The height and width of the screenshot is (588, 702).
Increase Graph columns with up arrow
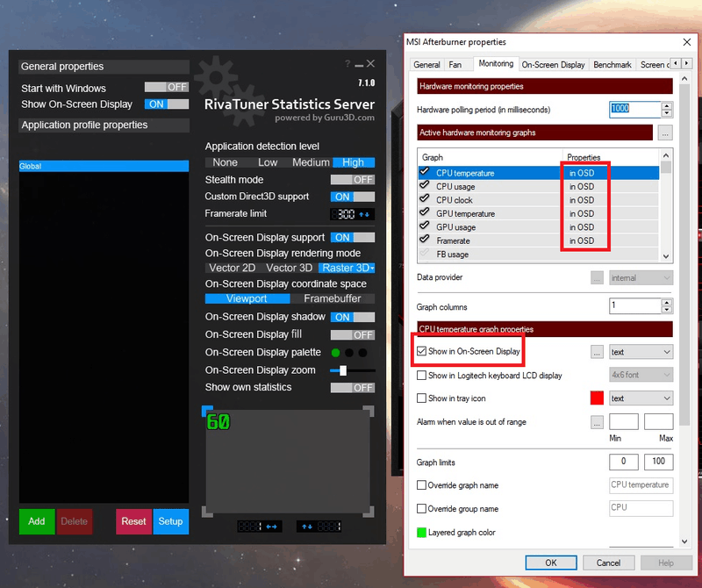(x=667, y=303)
